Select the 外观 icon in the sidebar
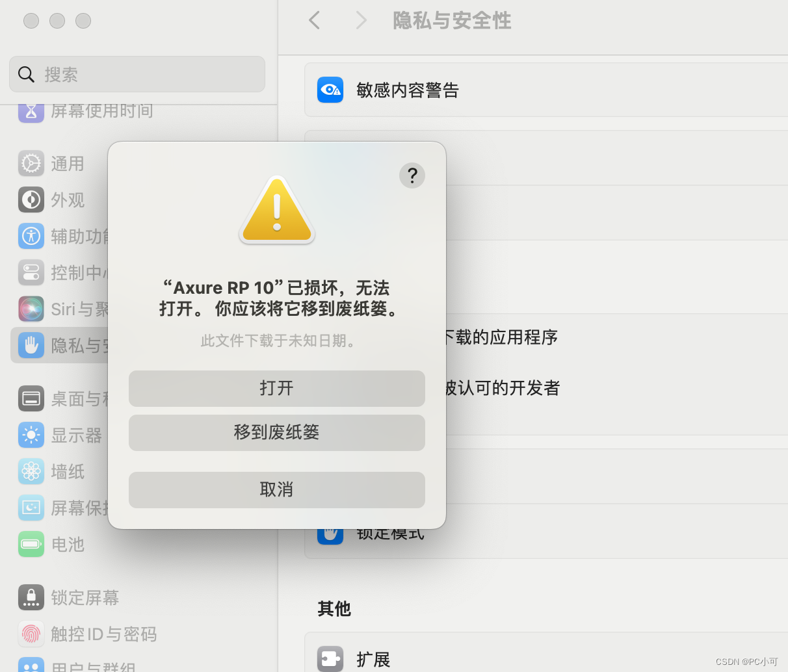 [x=31, y=200]
